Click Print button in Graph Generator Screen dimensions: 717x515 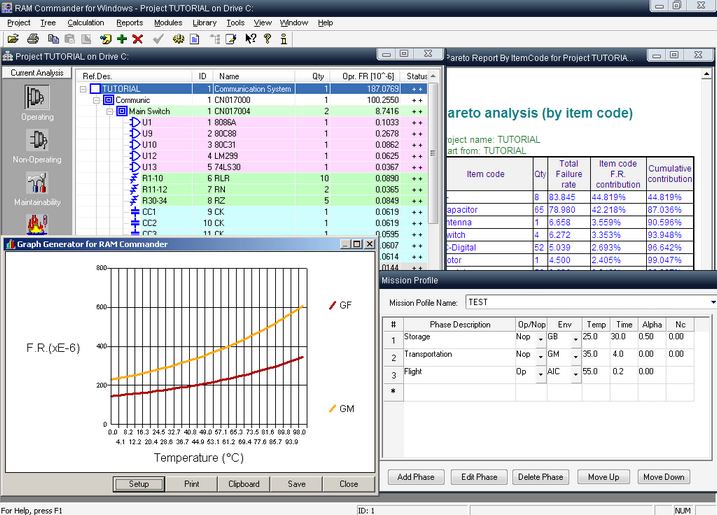click(x=192, y=484)
